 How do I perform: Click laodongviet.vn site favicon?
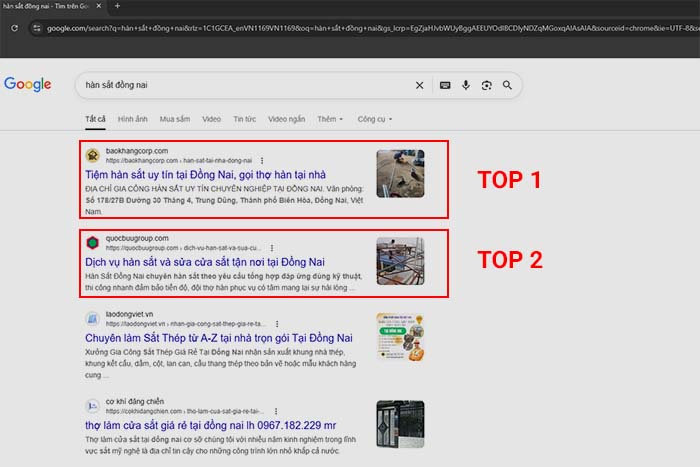tap(93, 318)
